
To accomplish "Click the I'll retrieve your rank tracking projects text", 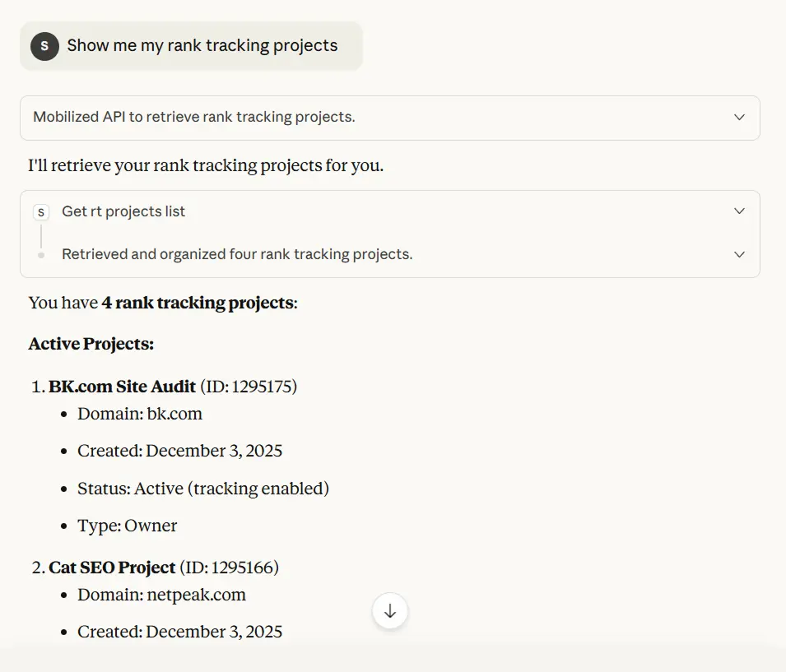I will pyautogui.click(x=205, y=165).
